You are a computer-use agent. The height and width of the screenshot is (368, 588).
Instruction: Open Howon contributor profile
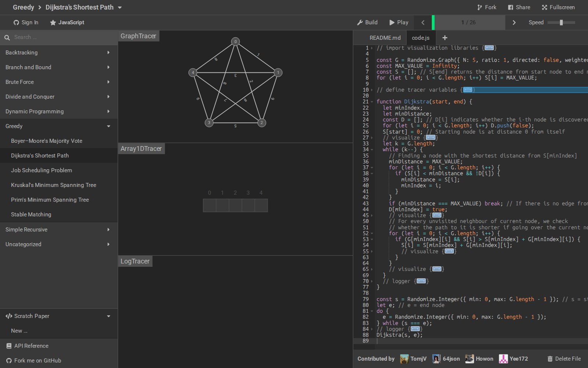(x=479, y=359)
